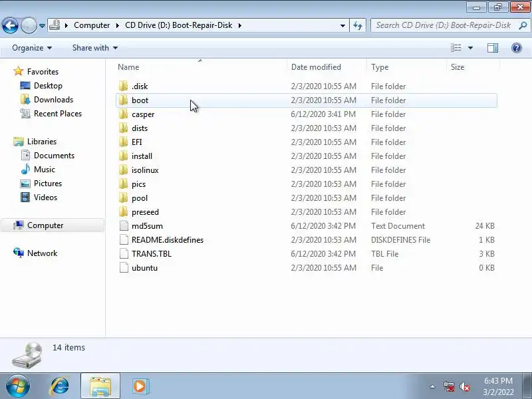Viewport: 532px width, 399px height.
Task: Select the install folder icon
Action: coord(124,156)
